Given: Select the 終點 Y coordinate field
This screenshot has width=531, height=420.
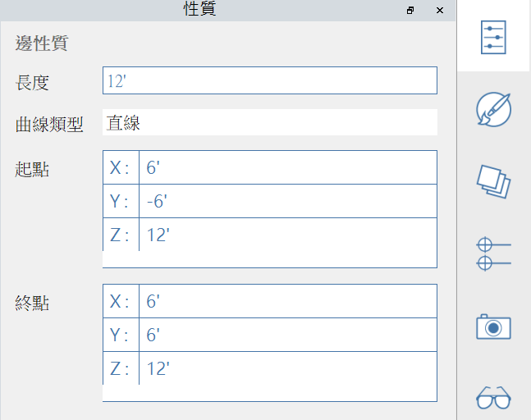Looking at the screenshot, I should [x=286, y=336].
